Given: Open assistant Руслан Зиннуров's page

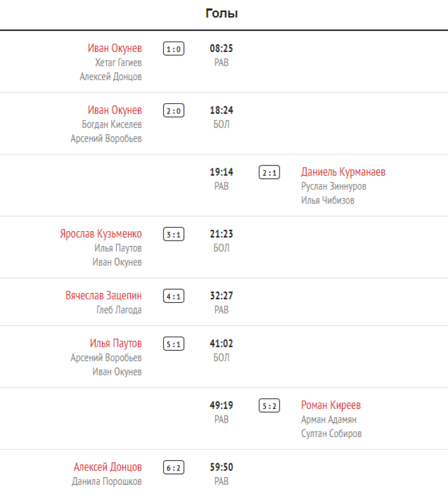Looking at the screenshot, I should (334, 186).
